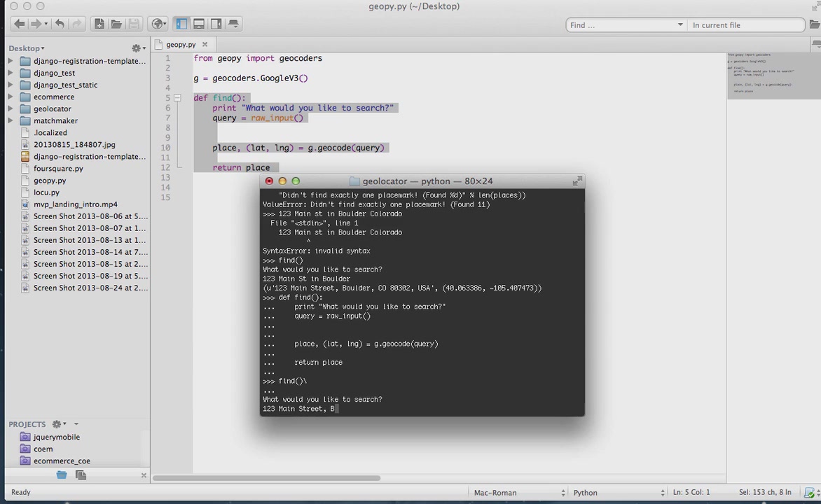Collapse the def find() code fold marker
Image resolution: width=821 pixels, height=504 pixels.
tap(177, 98)
